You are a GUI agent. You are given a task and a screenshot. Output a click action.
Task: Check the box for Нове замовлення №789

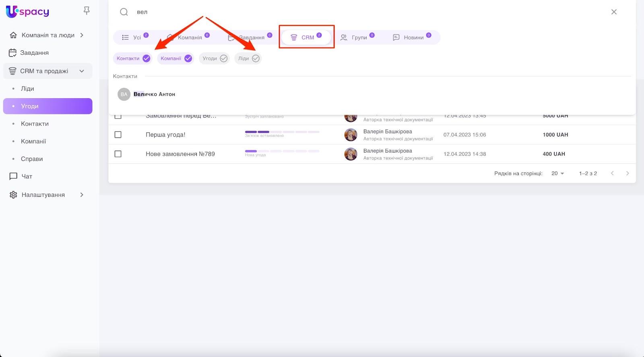pyautogui.click(x=118, y=154)
